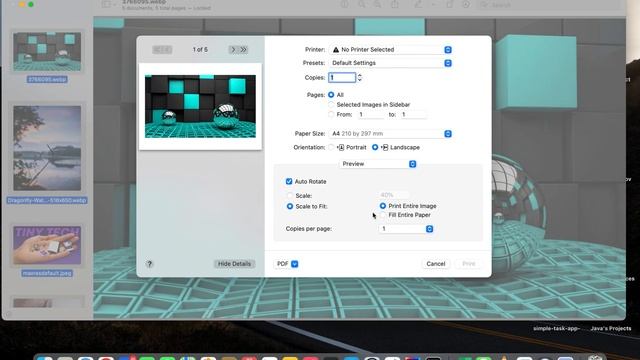This screenshot has height=360, width=640.
Task: Open the Paper Size A4 dropdown
Action: click(391, 133)
